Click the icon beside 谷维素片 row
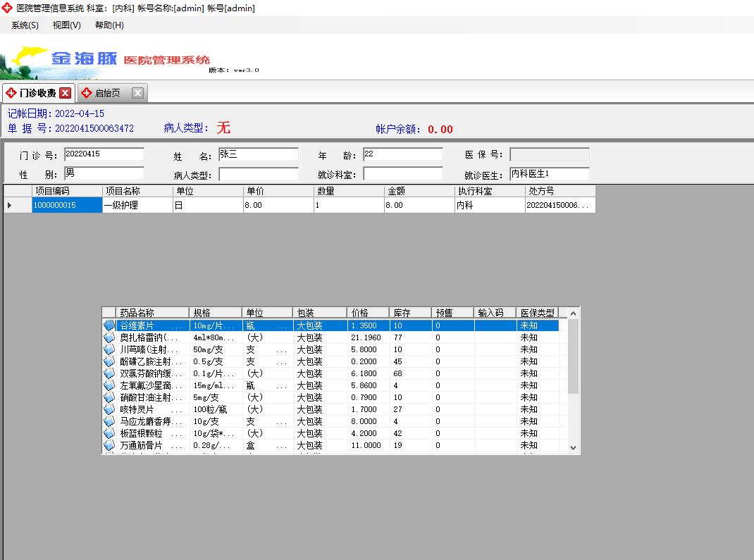The height and width of the screenshot is (560, 754). [109, 325]
